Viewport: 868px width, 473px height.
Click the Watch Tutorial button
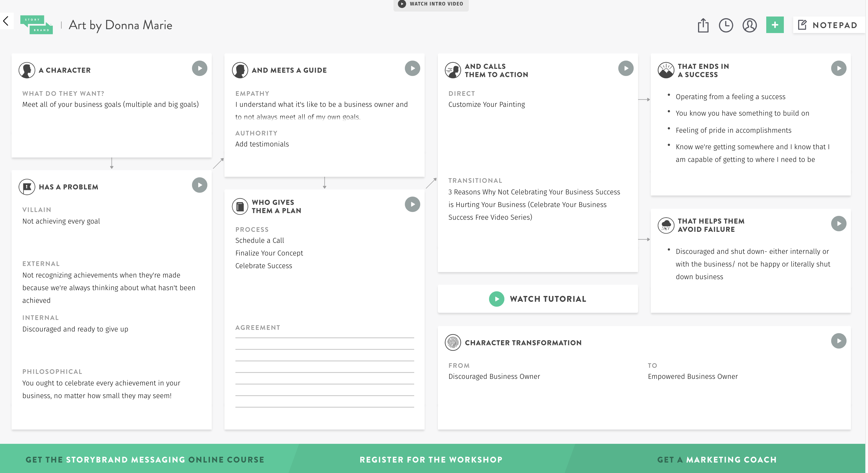537,298
